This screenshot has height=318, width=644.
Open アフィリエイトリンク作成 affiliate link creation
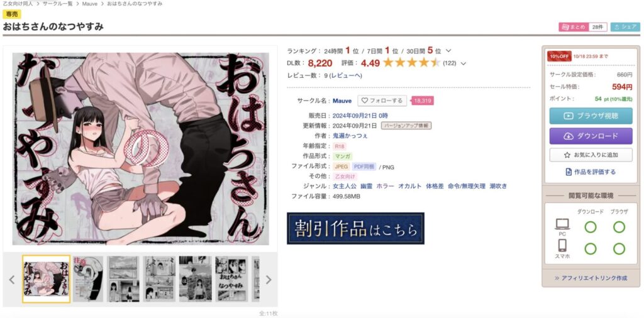coord(591,278)
